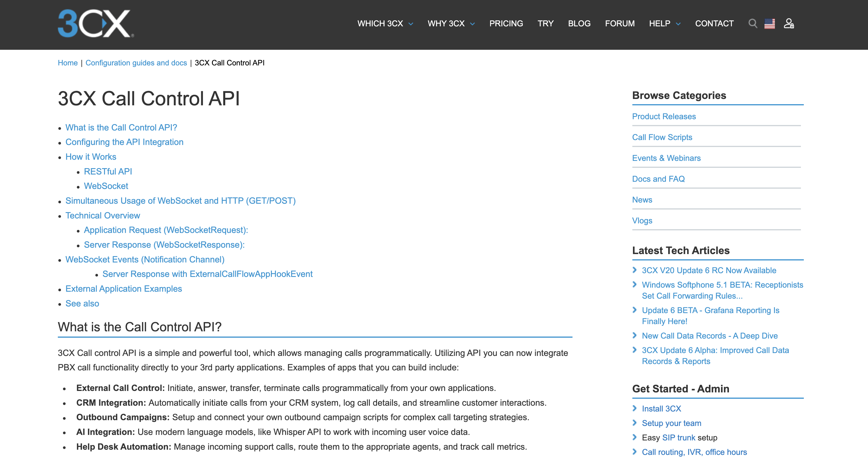Click the Latest Tech Articles heading

(x=681, y=251)
